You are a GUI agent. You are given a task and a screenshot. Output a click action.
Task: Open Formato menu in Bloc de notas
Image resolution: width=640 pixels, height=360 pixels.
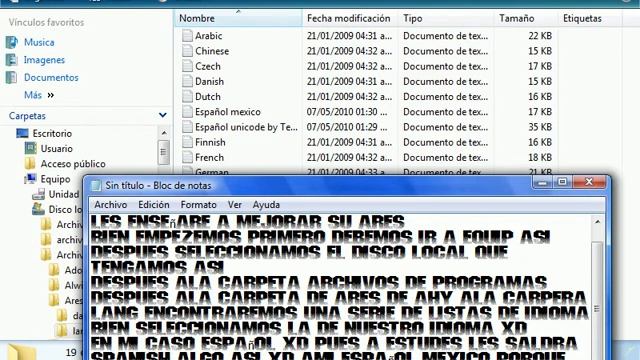pos(198,204)
